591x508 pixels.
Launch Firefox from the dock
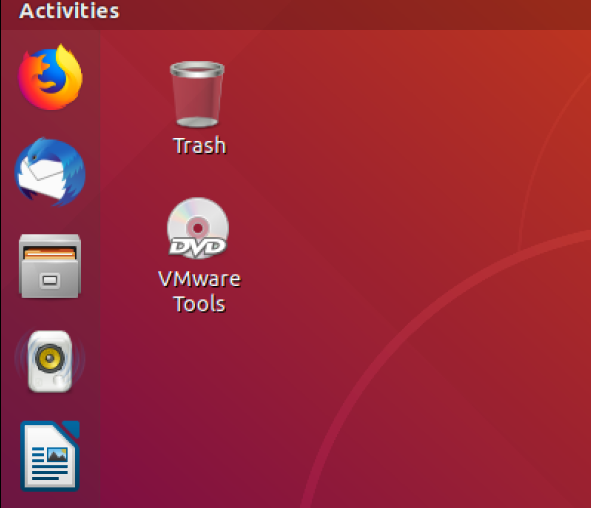pos(50,78)
